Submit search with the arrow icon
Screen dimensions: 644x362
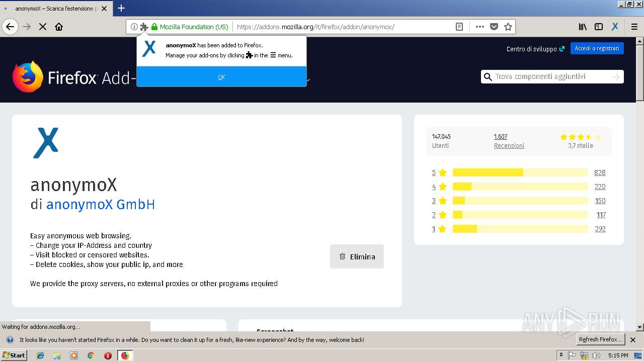[x=616, y=76]
